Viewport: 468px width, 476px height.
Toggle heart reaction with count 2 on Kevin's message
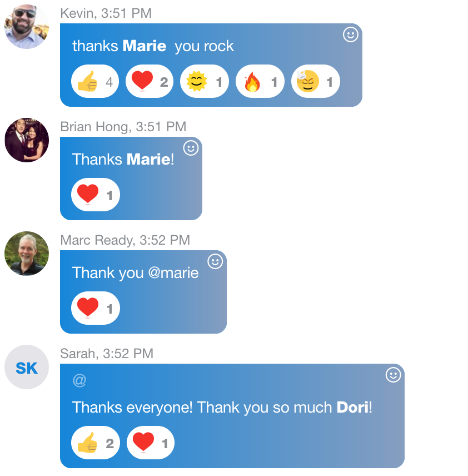[150, 81]
